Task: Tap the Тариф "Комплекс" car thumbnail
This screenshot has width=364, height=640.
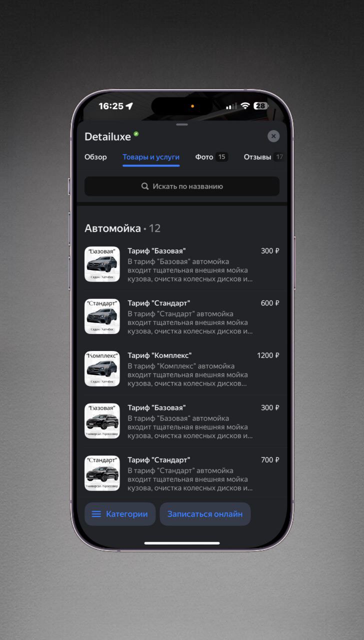Action: [x=102, y=368]
